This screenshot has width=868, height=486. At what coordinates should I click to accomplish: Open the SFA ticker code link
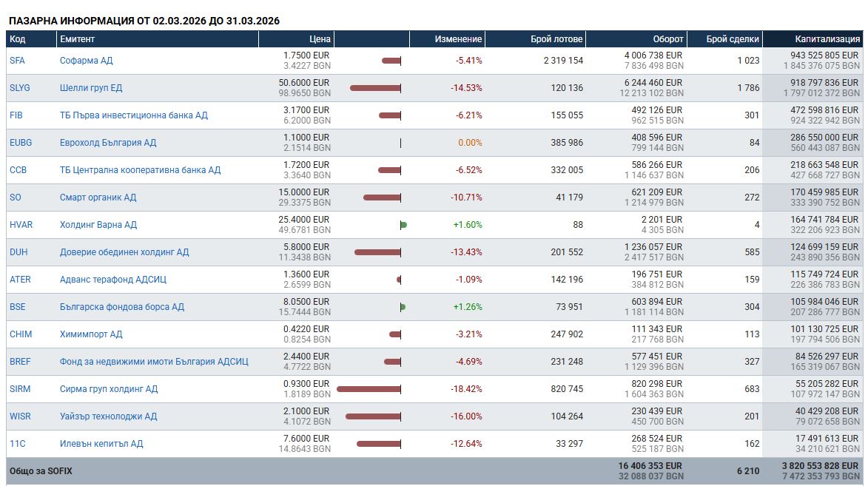[x=17, y=61]
